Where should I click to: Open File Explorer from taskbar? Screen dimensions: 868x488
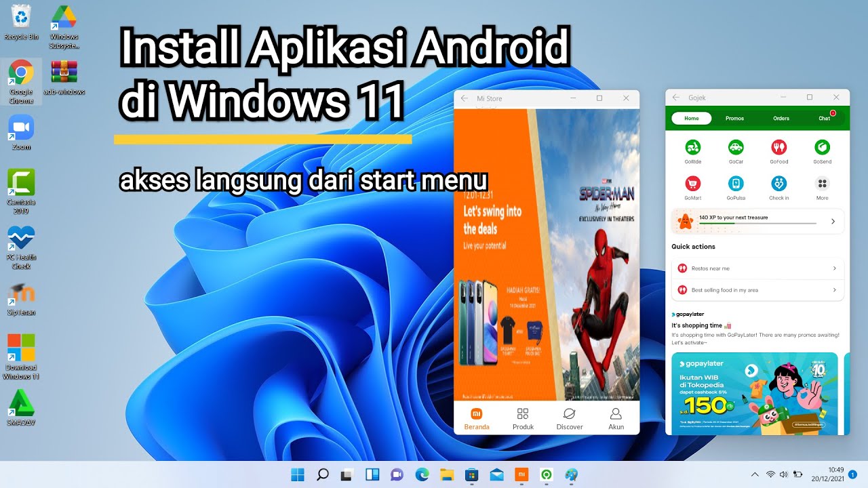tap(446, 474)
